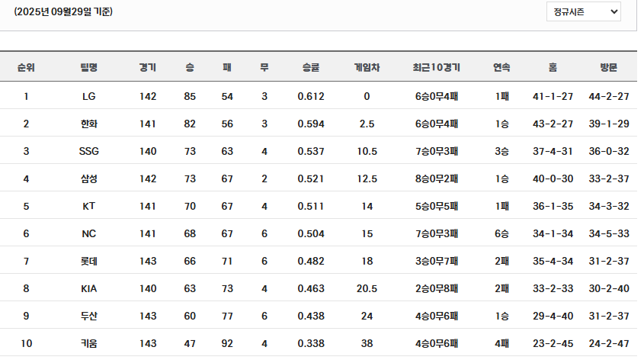Click 롯데's win rate 0.482

[311, 262]
